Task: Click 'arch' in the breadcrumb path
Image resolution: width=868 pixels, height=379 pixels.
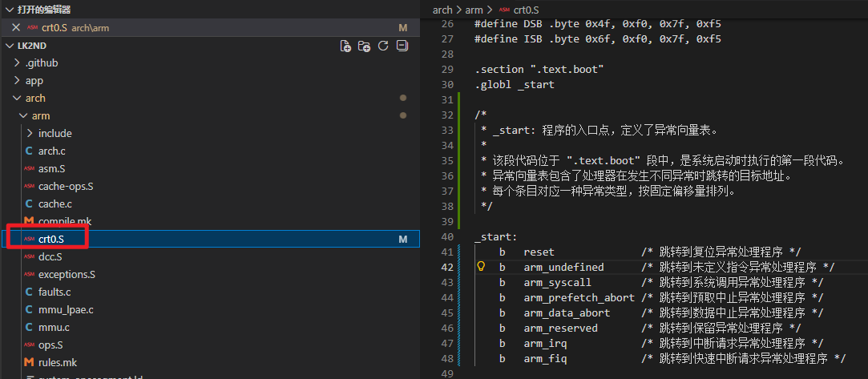Action: point(442,10)
